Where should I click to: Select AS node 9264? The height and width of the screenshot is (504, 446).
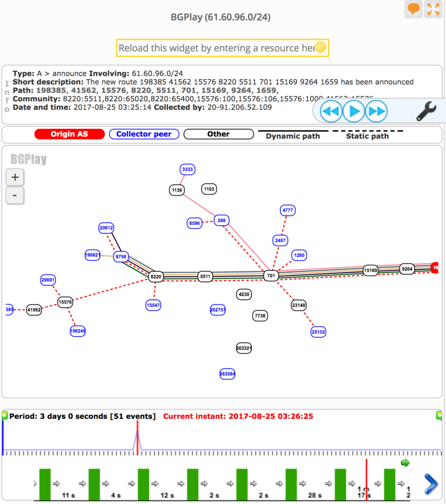(x=407, y=269)
